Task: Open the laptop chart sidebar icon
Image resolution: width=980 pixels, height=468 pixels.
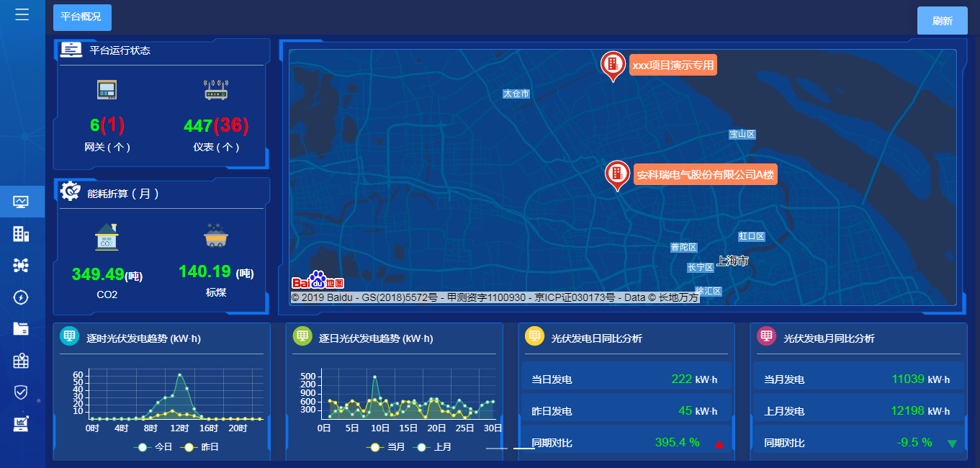Action: (21, 424)
